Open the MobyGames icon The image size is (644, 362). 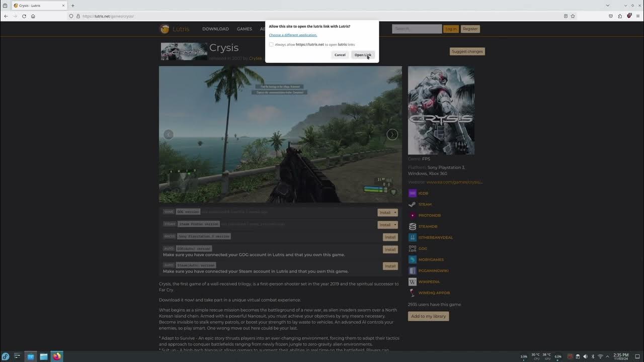pyautogui.click(x=413, y=259)
